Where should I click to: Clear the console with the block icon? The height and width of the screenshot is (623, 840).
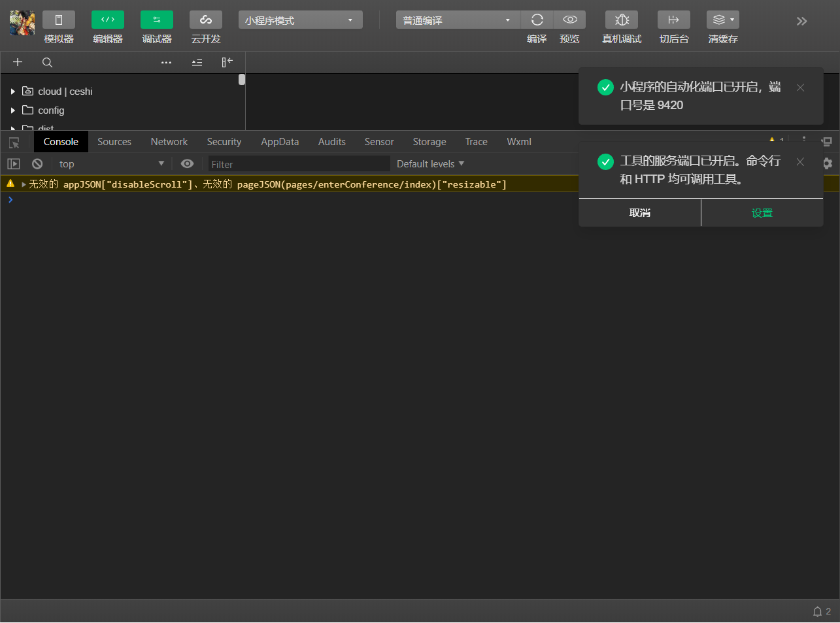(37, 163)
